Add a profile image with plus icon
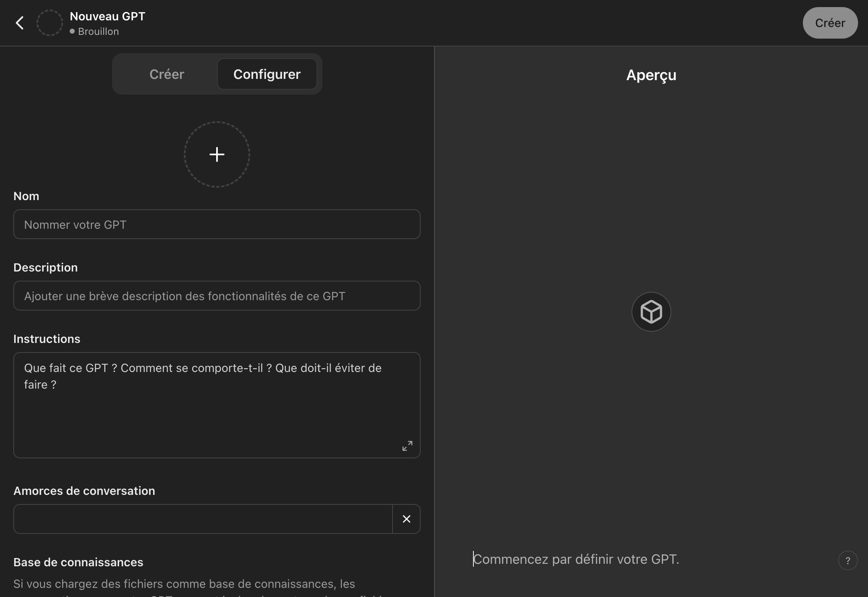This screenshot has height=597, width=868. tap(217, 154)
